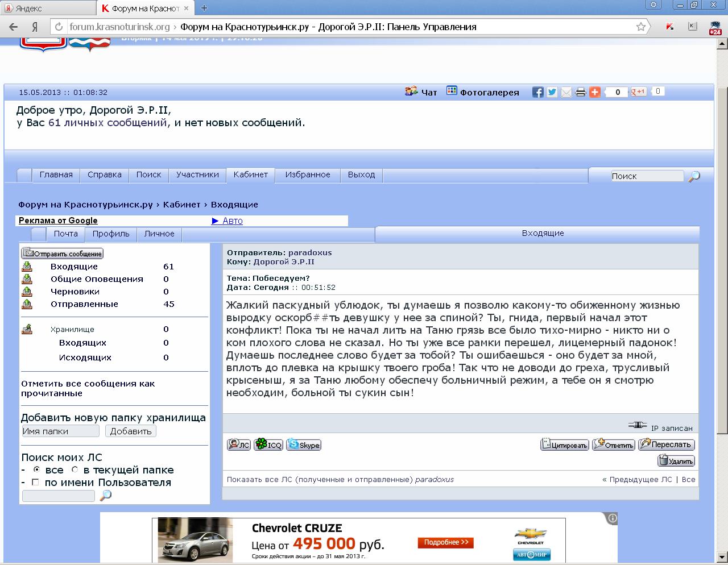This screenshot has width=728, height=565.
Task: Show all messages from paradoxus link
Action: pyautogui.click(x=340, y=479)
